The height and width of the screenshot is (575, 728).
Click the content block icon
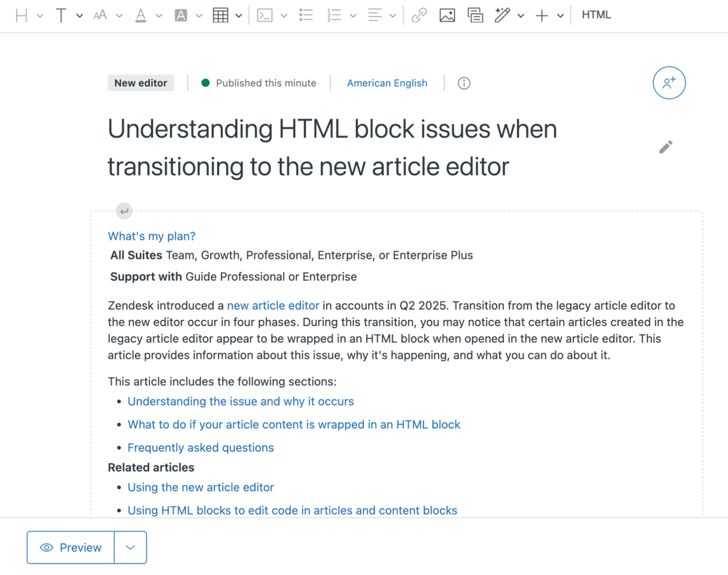475,15
